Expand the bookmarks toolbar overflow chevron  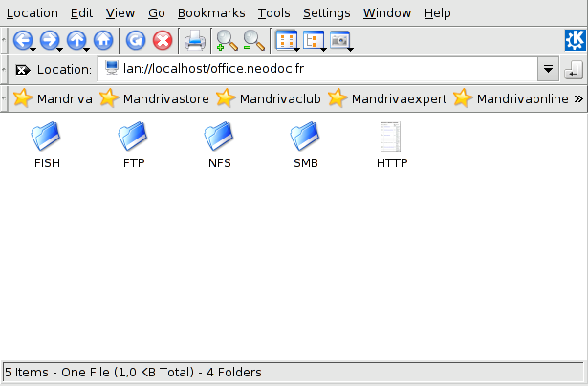point(577,98)
